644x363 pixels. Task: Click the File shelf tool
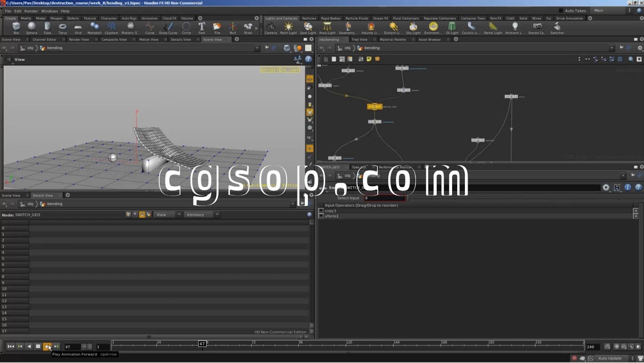[x=217, y=28]
